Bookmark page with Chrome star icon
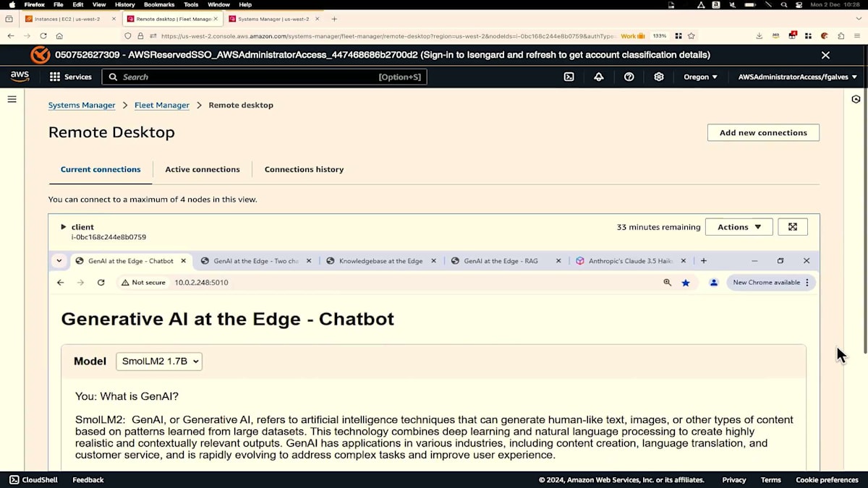 [686, 283]
